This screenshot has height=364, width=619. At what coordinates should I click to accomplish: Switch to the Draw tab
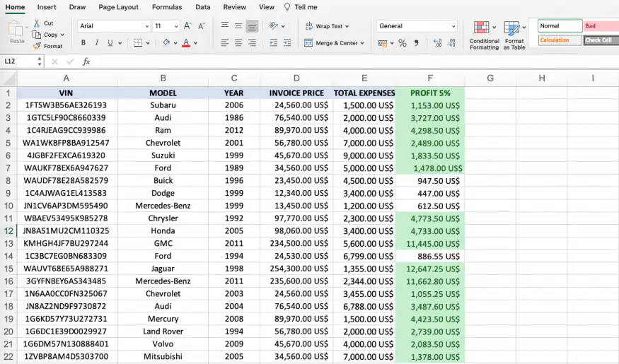point(77,7)
